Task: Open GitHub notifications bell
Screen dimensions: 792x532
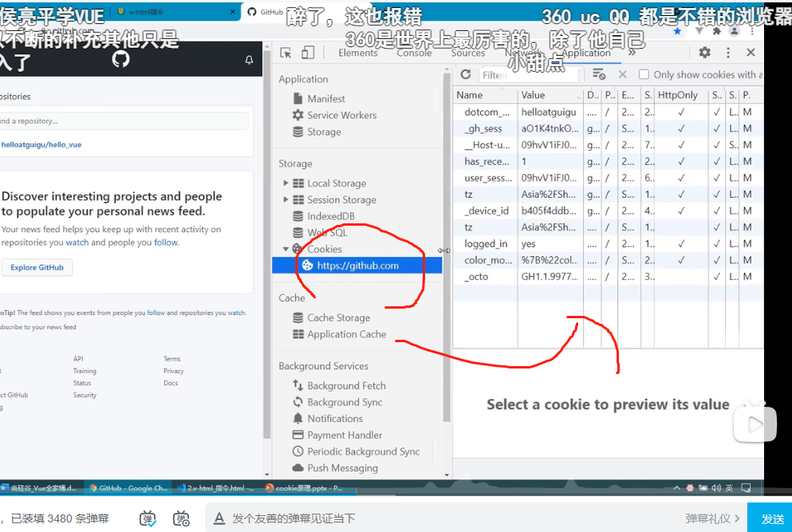Action: click(249, 60)
